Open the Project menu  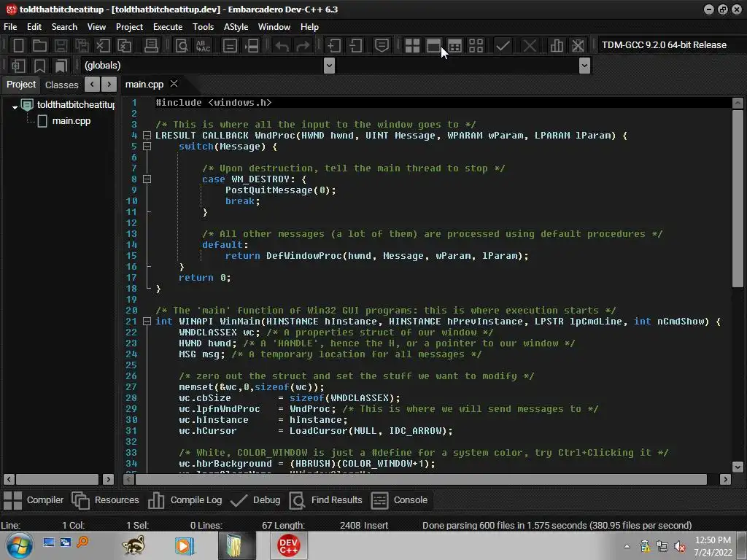click(x=129, y=27)
